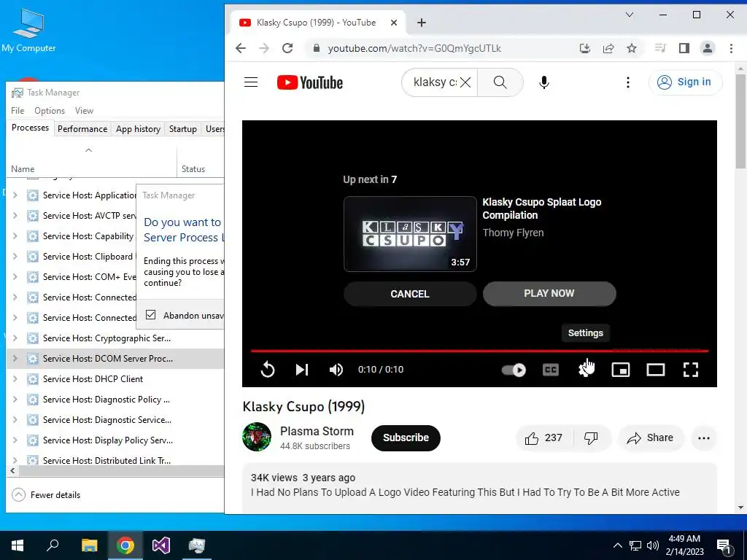Install app download icon in address bar
Viewport: 747px width, 560px height.
pos(585,48)
